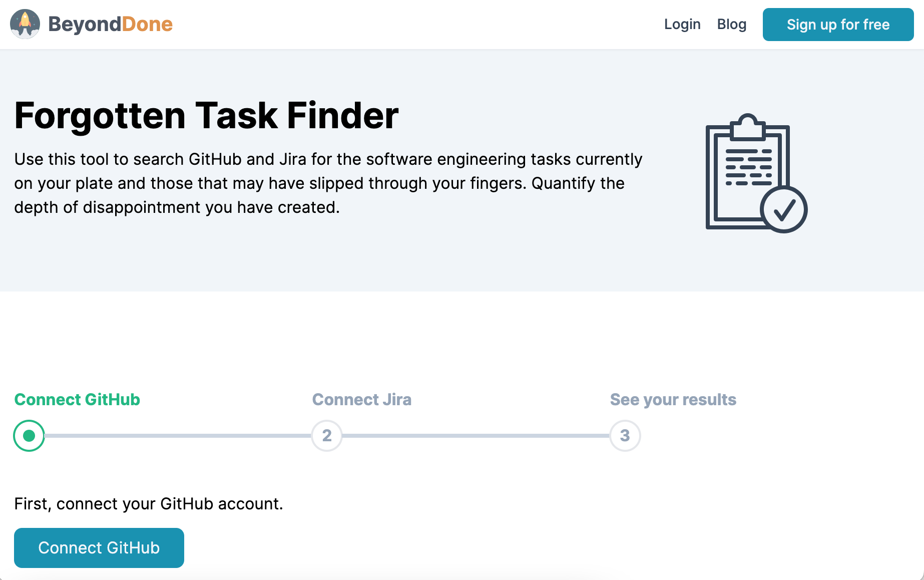Click the Forgotten Task Finder heading
Viewport: 924px width, 580px height.
coord(206,115)
